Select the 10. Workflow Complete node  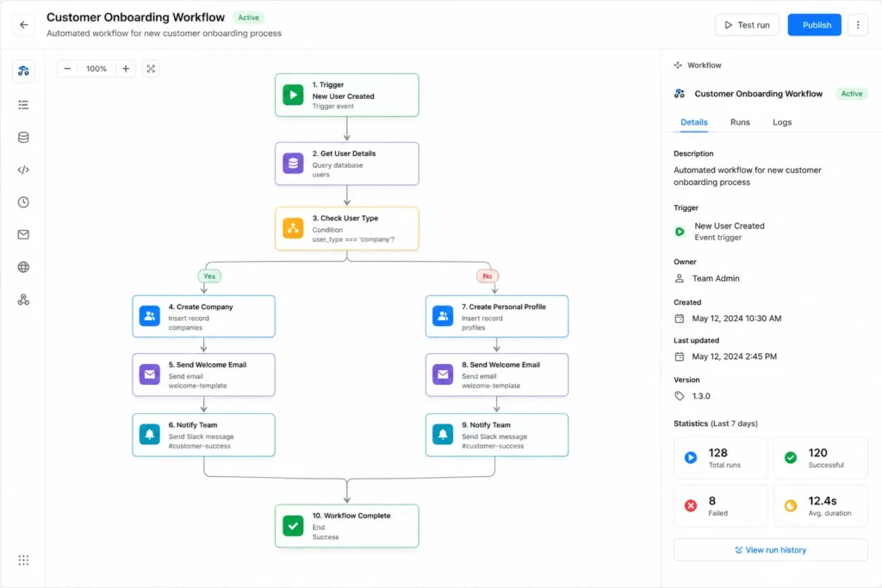(347, 526)
